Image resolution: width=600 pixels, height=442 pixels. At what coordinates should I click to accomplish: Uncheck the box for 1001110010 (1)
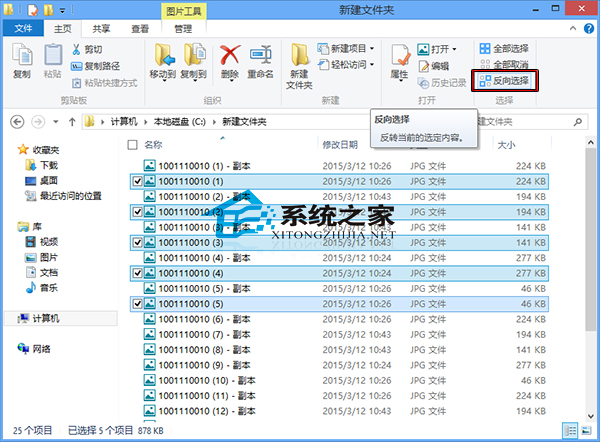[137, 181]
